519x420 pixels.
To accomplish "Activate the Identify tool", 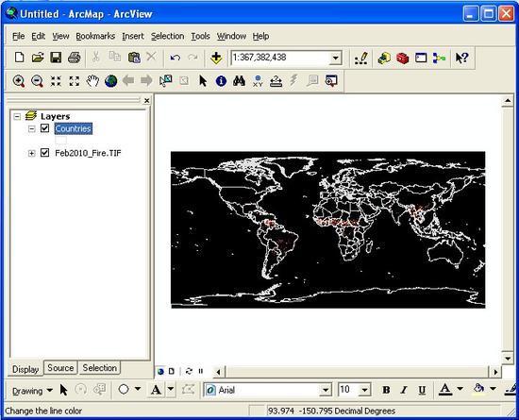I will click(x=221, y=81).
